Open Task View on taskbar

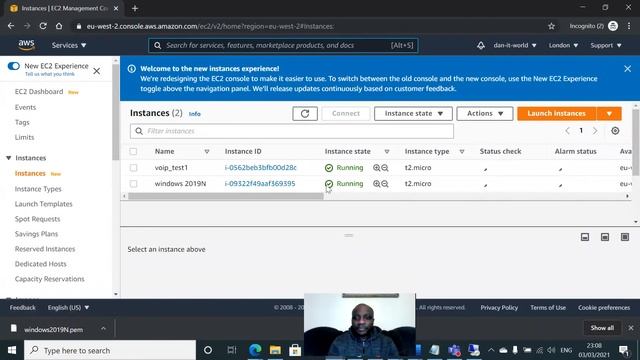tap(232, 350)
